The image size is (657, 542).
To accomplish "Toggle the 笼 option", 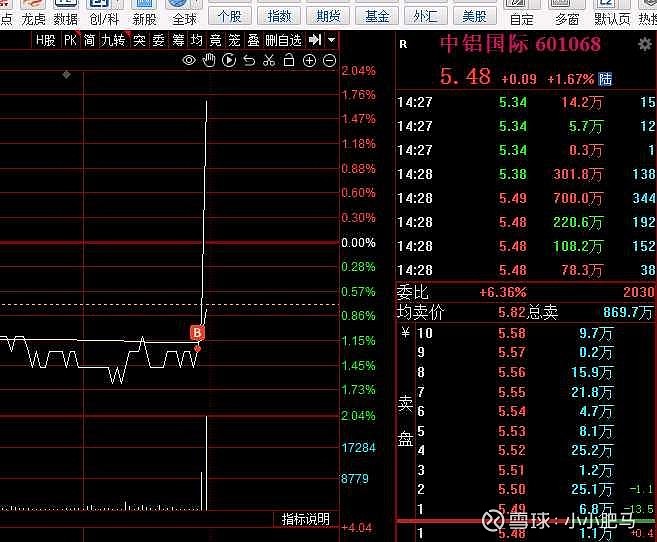I will (234, 41).
